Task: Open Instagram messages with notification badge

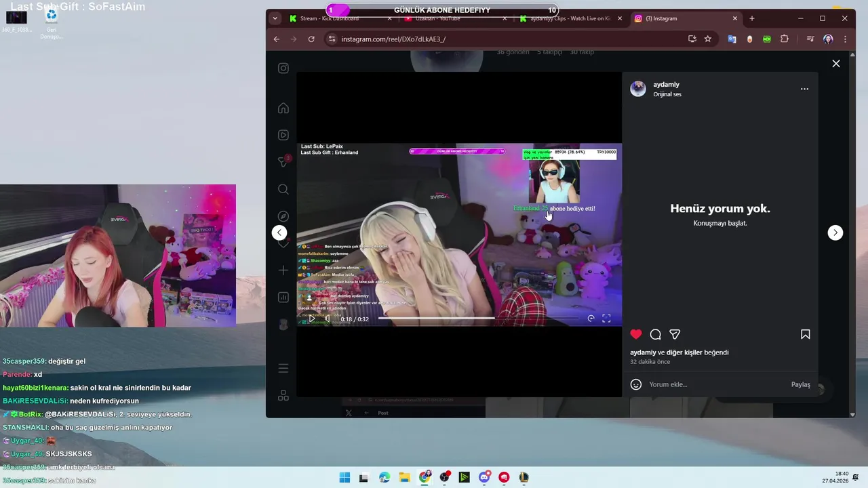Action: (x=283, y=162)
